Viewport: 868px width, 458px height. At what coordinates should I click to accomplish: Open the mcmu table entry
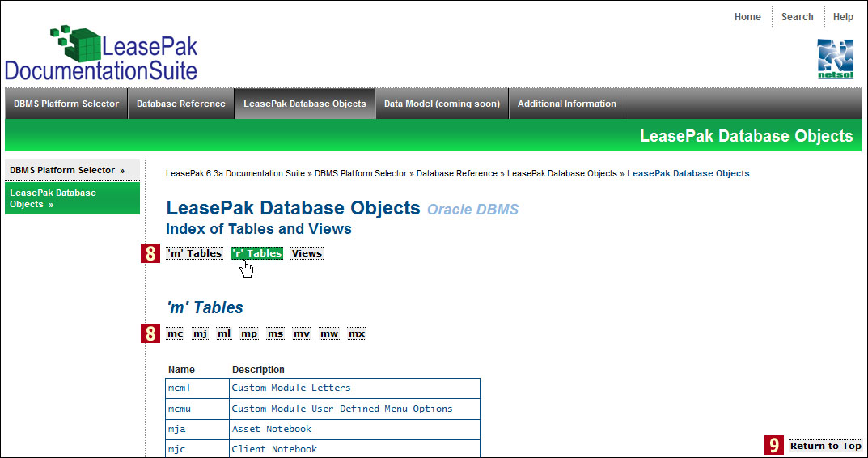pyautogui.click(x=179, y=409)
